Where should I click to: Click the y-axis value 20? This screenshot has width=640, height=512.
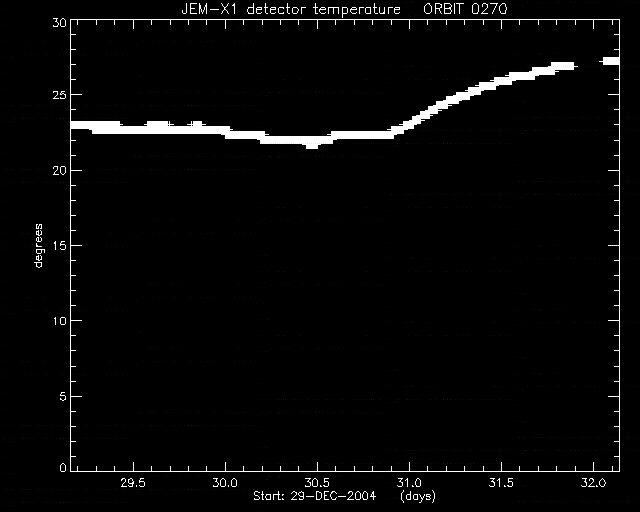(59, 171)
